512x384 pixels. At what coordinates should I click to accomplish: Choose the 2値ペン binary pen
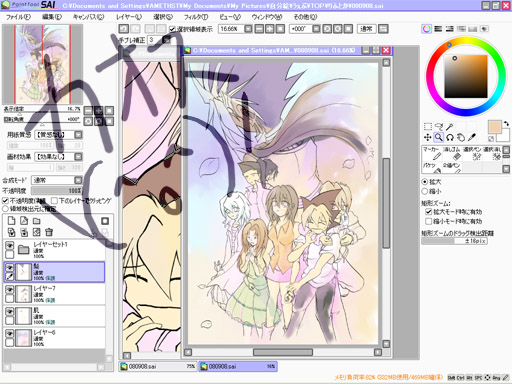(x=452, y=167)
